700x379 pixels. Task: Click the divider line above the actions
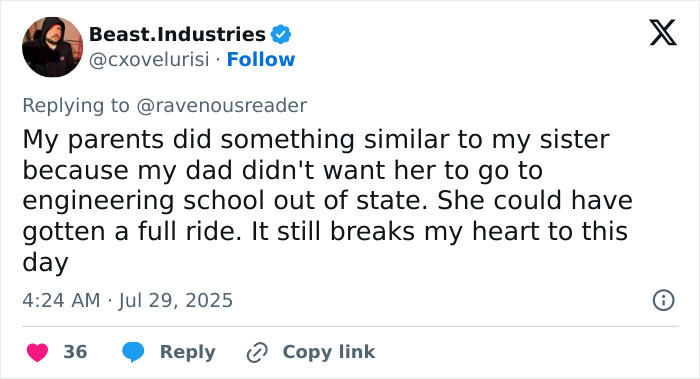[x=350, y=326]
